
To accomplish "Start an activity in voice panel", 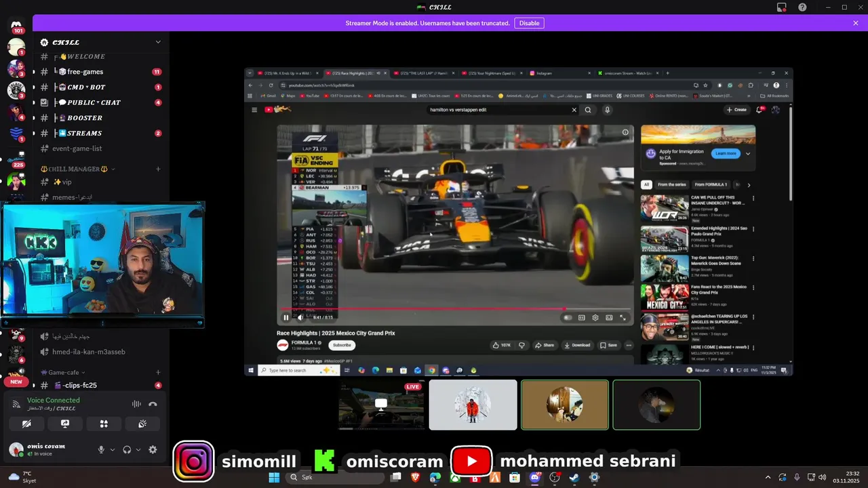I will click(104, 424).
